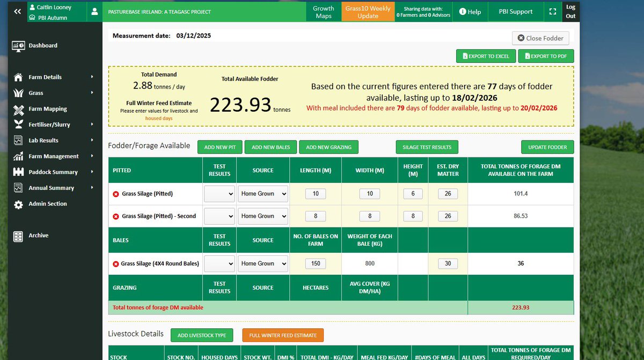Click the Caitlin Looney user name
The image size is (644, 360).
click(x=54, y=8)
